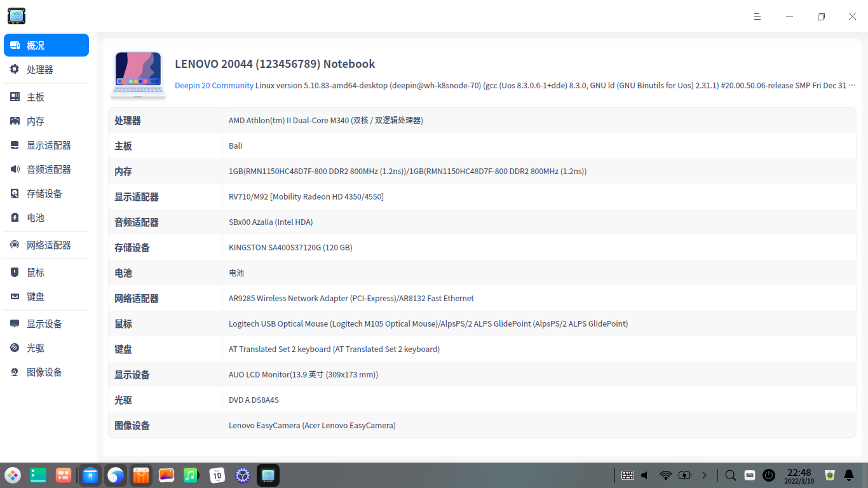Click the disk icon beside 存储设备 in sidebar

point(15,194)
